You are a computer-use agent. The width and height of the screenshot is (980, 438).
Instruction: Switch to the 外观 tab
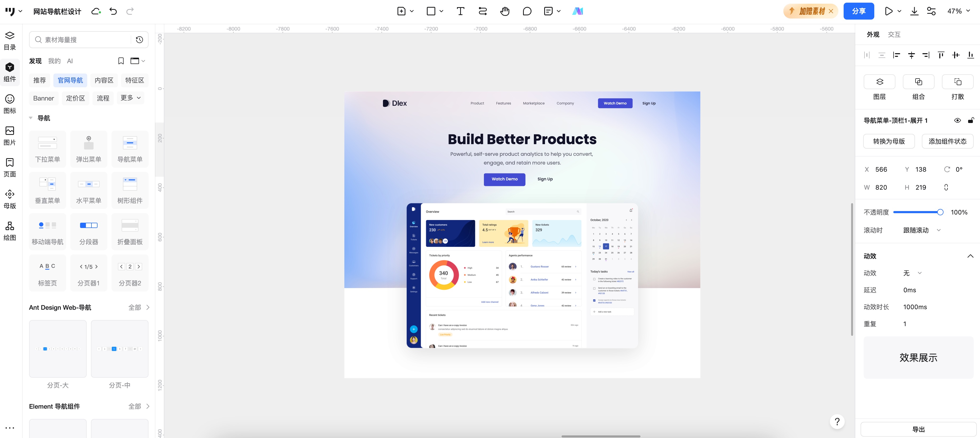click(873, 35)
